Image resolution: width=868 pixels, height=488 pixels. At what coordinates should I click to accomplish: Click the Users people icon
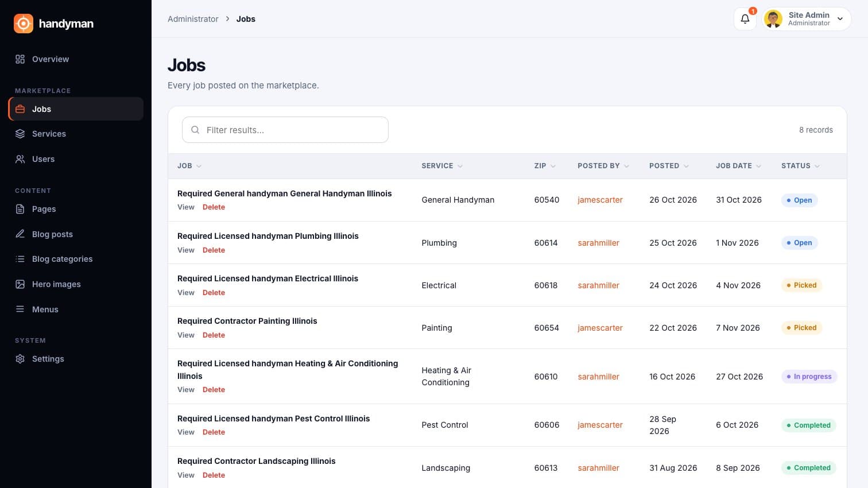click(20, 159)
